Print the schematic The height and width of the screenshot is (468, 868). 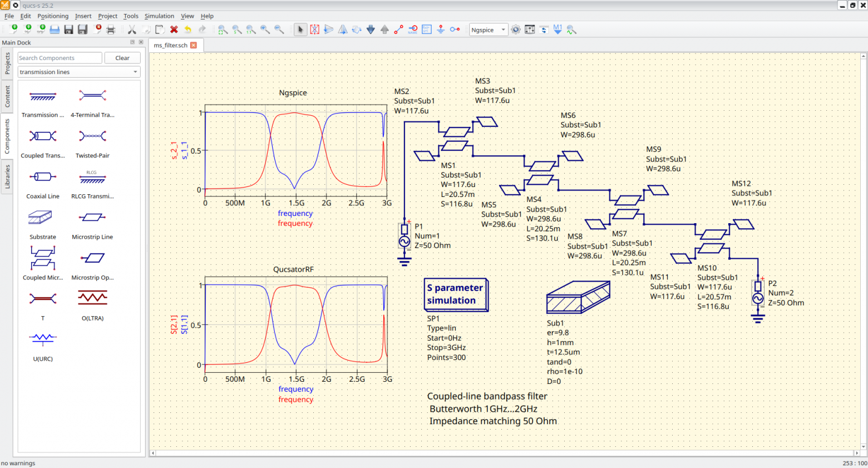point(111,29)
